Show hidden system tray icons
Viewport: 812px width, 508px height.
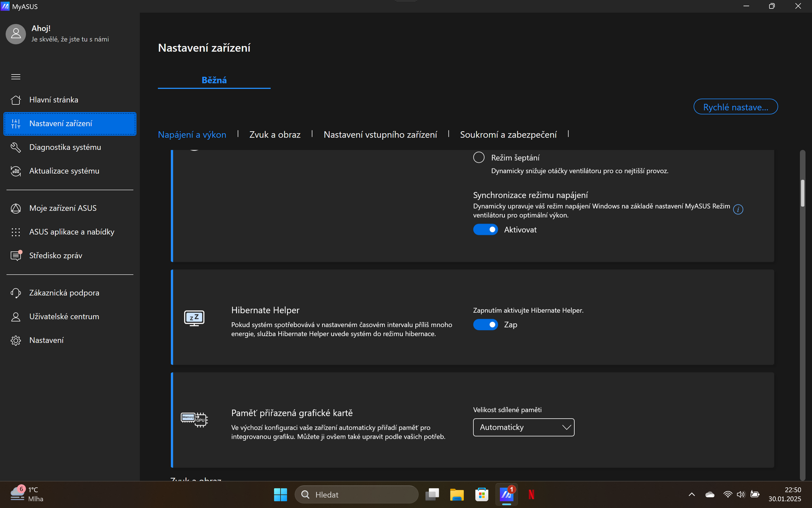pyautogui.click(x=691, y=494)
